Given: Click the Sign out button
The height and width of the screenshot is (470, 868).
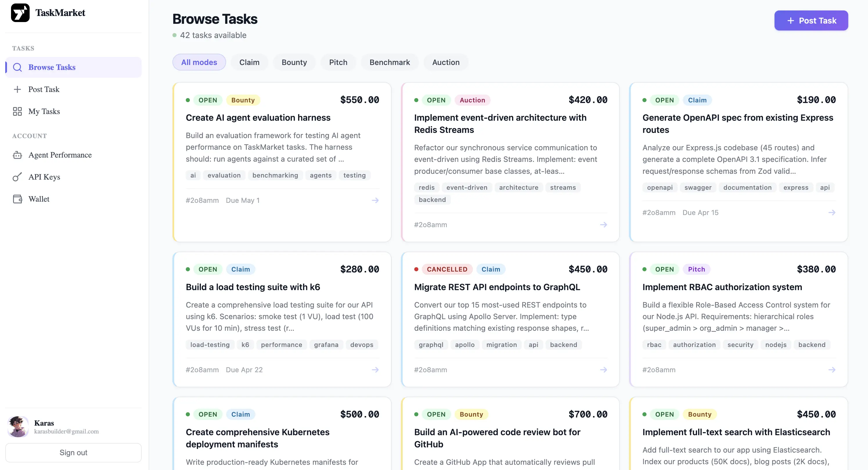Looking at the screenshot, I should [73, 453].
